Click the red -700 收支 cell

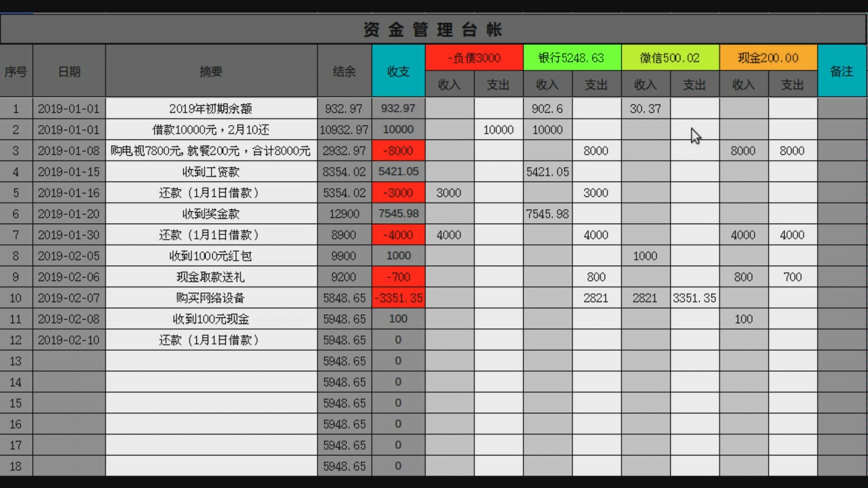[398, 277]
